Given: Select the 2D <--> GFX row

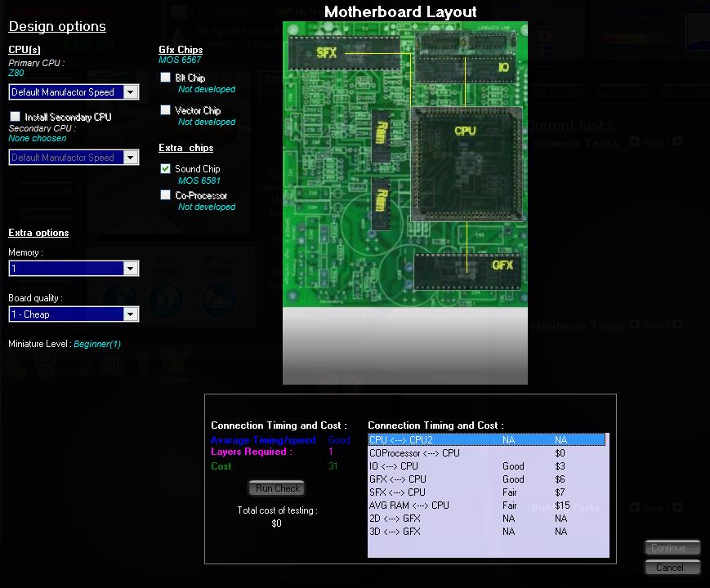Looking at the screenshot, I should pos(487,519).
